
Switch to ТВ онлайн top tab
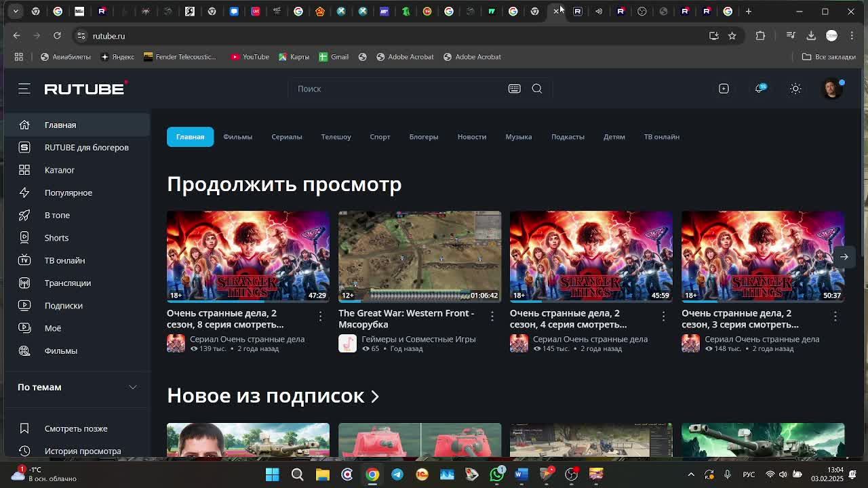point(662,137)
